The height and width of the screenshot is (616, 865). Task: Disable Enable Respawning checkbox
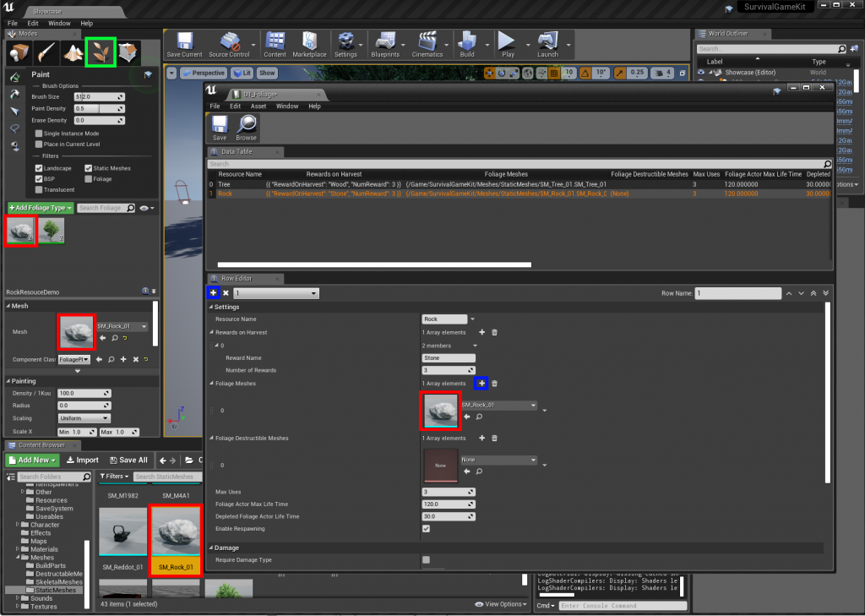pos(426,529)
